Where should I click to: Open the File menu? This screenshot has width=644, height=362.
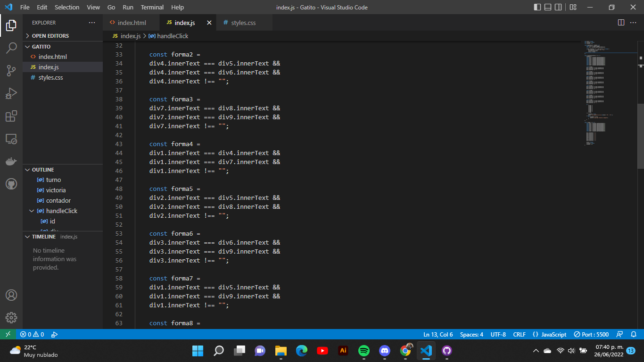click(x=25, y=7)
